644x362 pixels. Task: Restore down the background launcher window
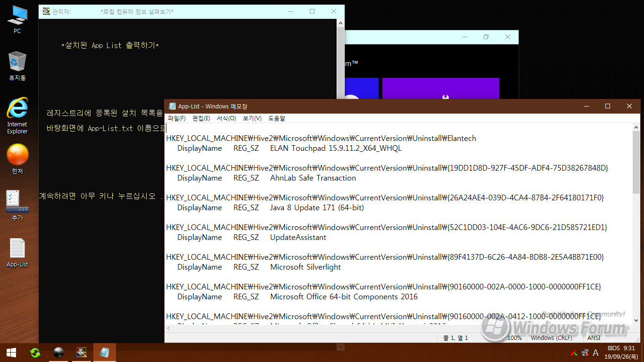pos(486,37)
